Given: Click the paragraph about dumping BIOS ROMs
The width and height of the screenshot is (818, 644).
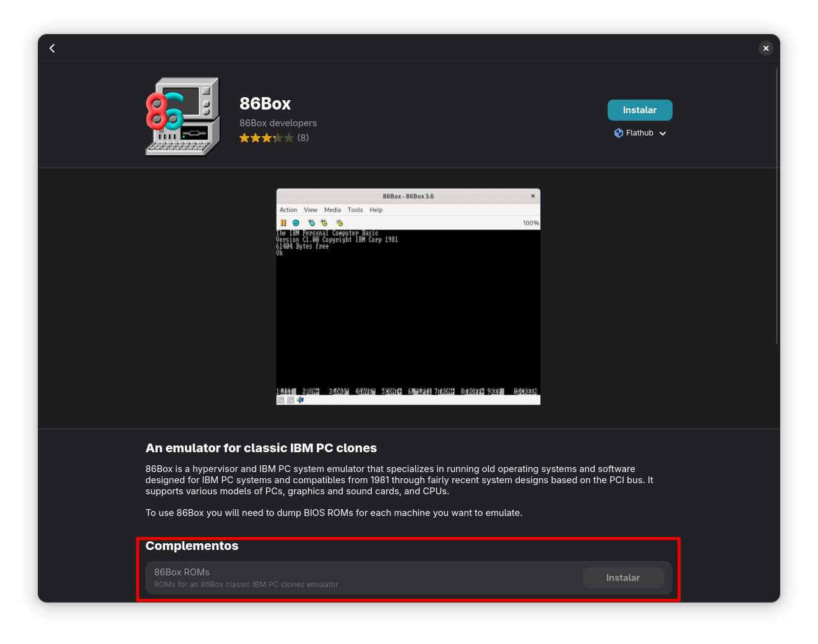Looking at the screenshot, I should [334, 513].
